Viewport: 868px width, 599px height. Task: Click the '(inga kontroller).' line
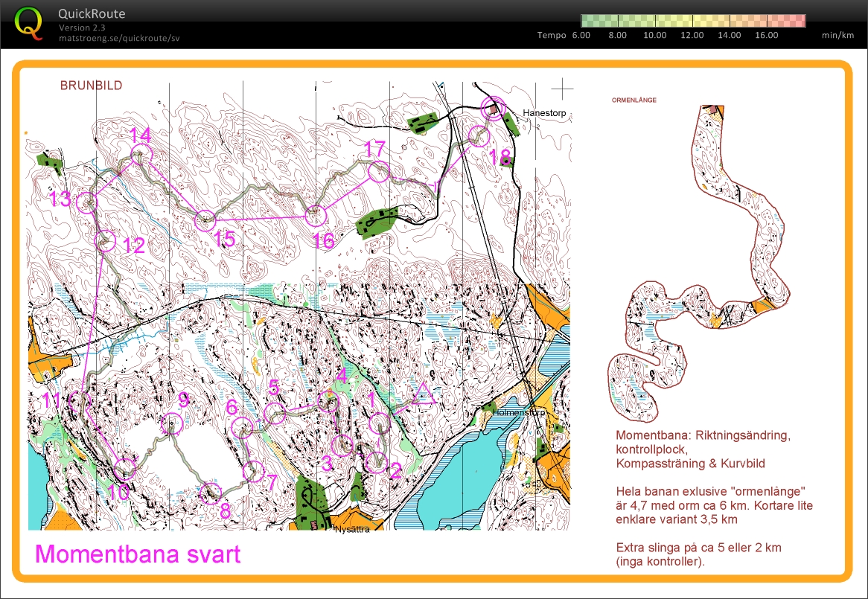[x=660, y=561]
